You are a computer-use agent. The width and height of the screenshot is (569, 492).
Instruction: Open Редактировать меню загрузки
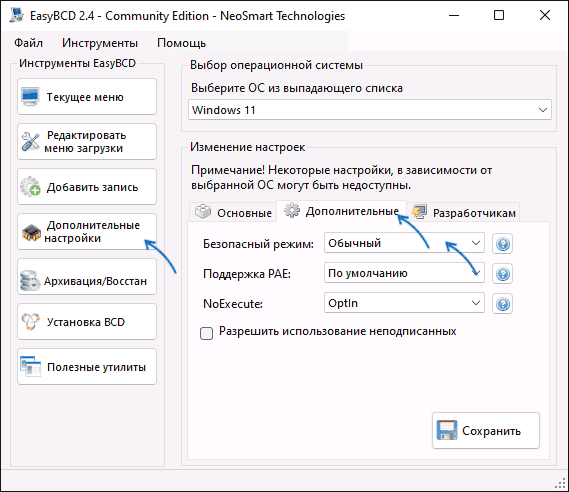pos(87,142)
